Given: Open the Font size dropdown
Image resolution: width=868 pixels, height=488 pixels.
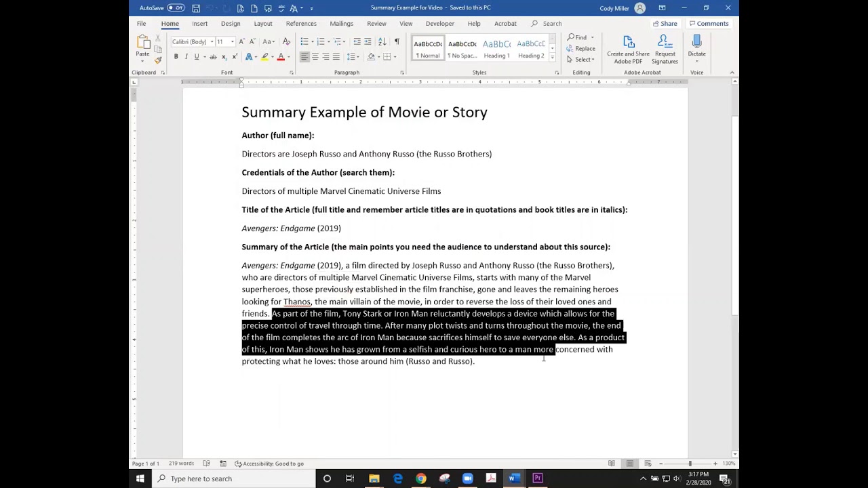Looking at the screenshot, I should (233, 42).
